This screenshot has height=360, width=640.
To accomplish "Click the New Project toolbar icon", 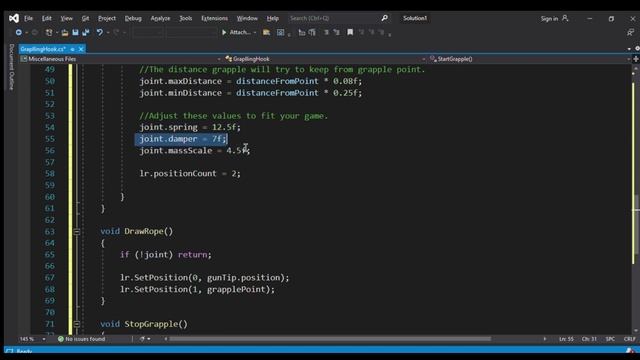I will [x=49, y=32].
